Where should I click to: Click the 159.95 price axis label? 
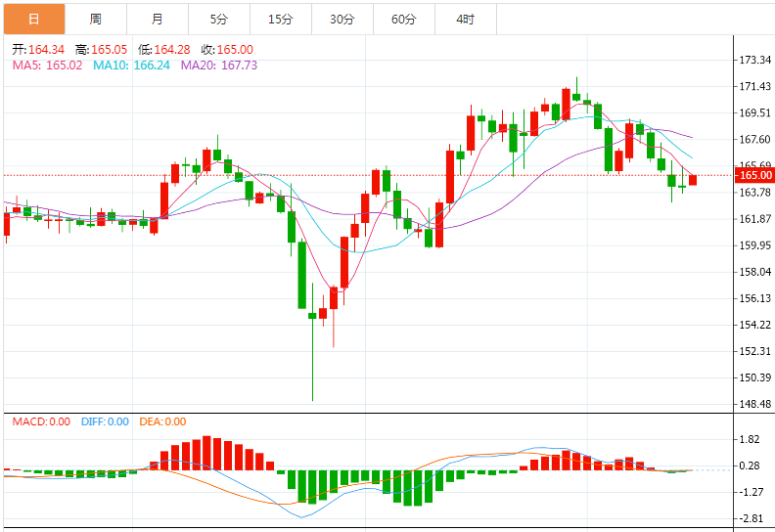click(754, 245)
